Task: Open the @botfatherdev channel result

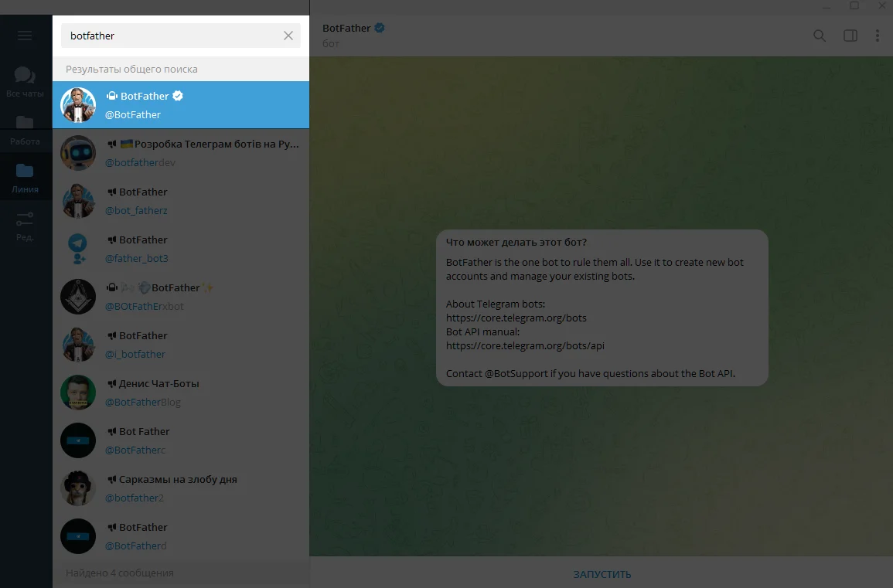Action: 181,153
